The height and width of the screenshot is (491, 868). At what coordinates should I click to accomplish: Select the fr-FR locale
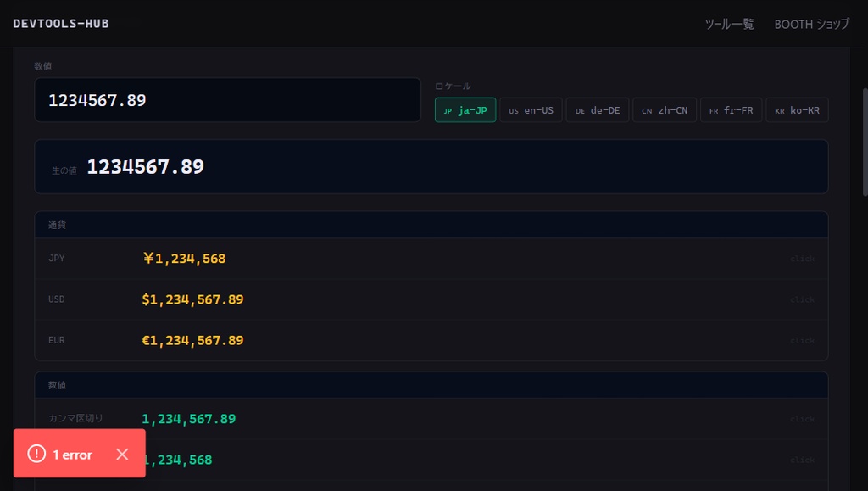point(731,110)
